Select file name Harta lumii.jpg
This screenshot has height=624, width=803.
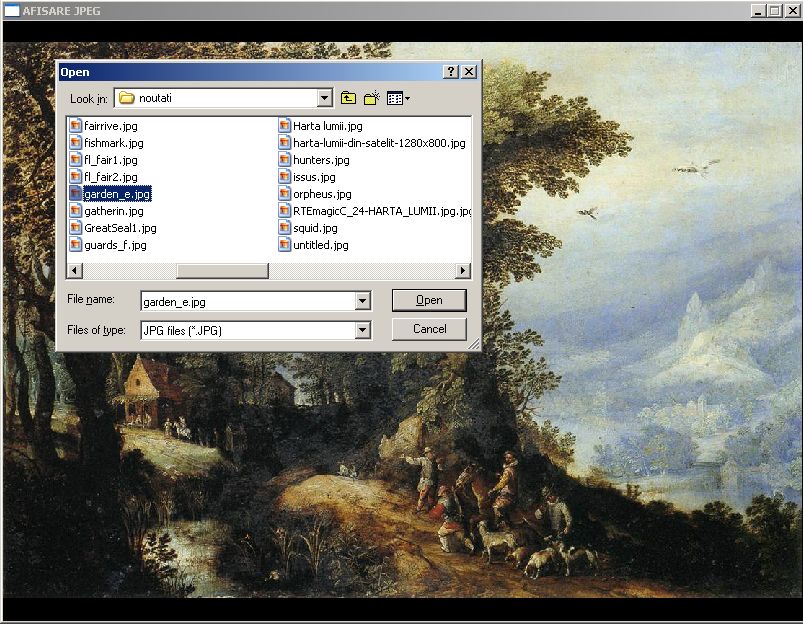click(328, 126)
